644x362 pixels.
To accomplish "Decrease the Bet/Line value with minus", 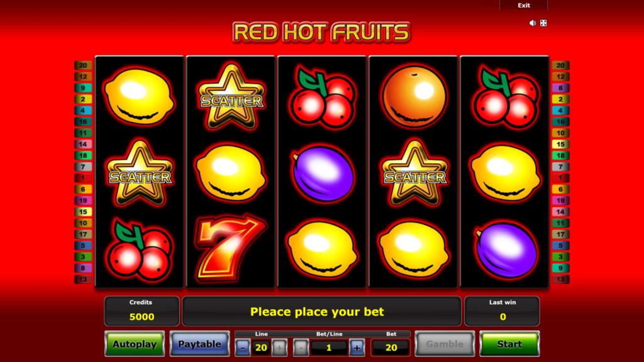I will coord(301,348).
